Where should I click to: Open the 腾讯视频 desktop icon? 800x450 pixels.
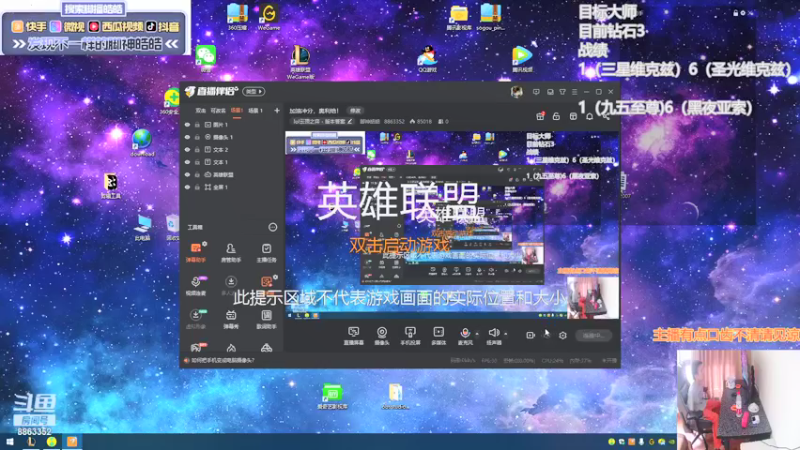521,58
